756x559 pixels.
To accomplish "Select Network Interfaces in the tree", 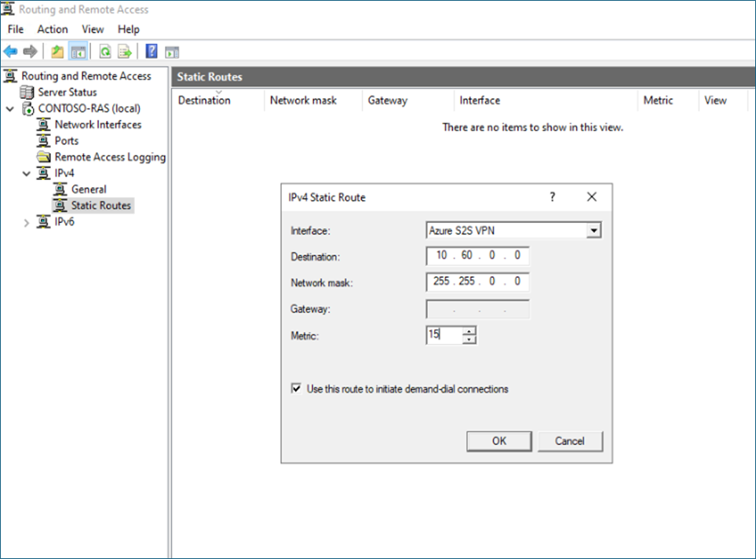I will [97, 124].
